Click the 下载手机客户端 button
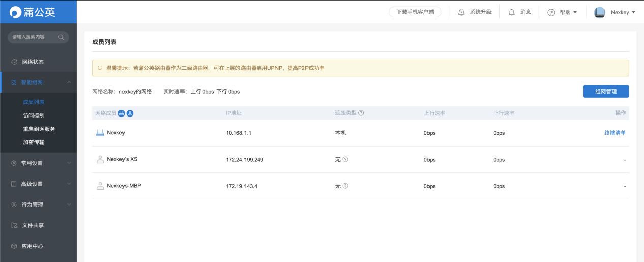Image resolution: width=644 pixels, height=262 pixels. tap(415, 12)
